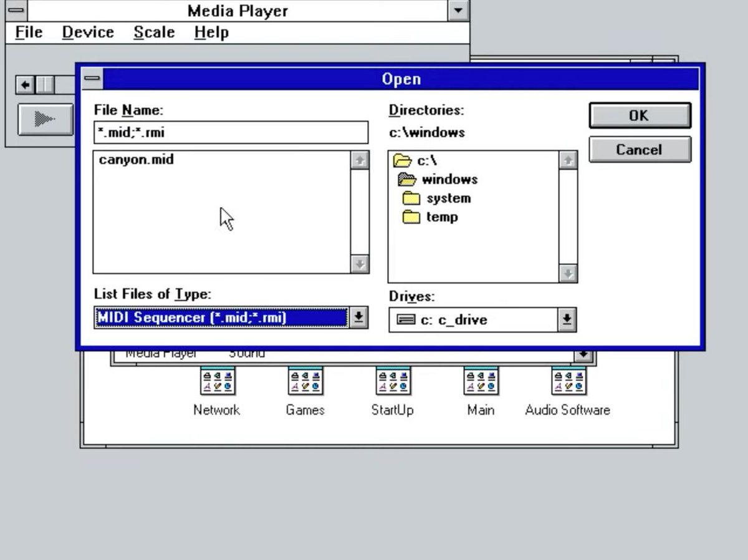748x560 pixels.
Task: Click the Media Player position slider thumb
Action: coord(45,84)
